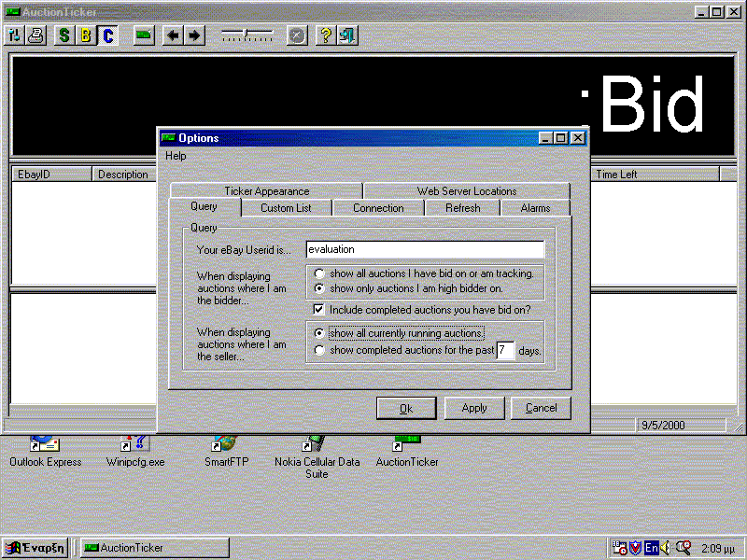Screen dimensions: 747x560
Task: Open the Start (Έναρξη) menu button
Action: point(35,548)
